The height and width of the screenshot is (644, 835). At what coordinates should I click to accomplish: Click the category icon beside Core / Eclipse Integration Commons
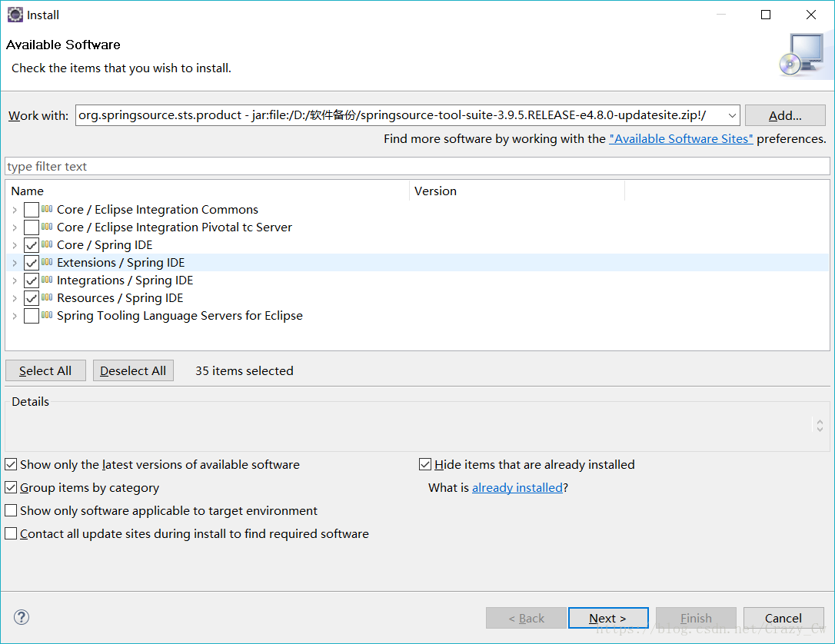coord(47,209)
